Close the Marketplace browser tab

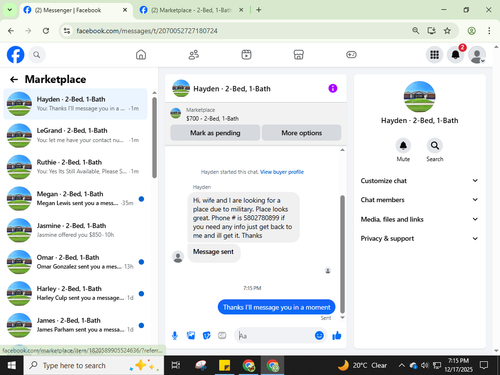point(241,10)
